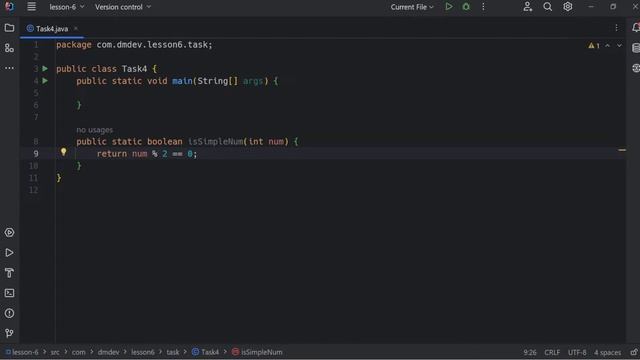Toggle the read-only lock icon

[x=634, y=352]
